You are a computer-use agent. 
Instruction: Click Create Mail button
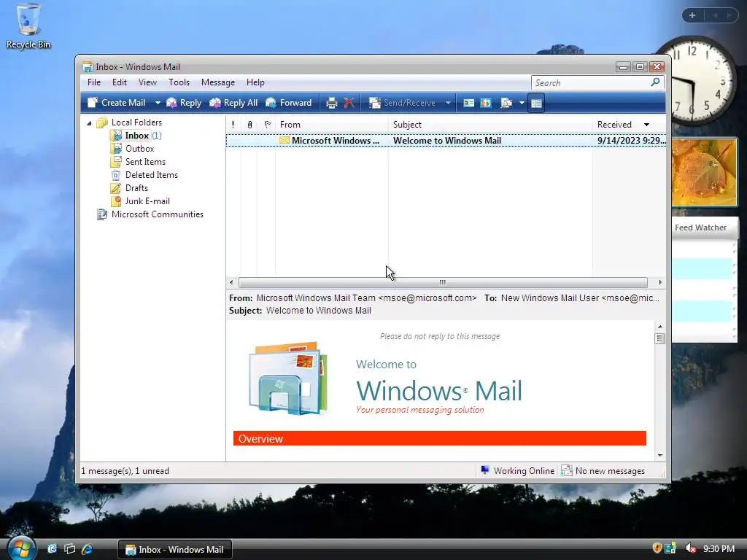pyautogui.click(x=117, y=103)
